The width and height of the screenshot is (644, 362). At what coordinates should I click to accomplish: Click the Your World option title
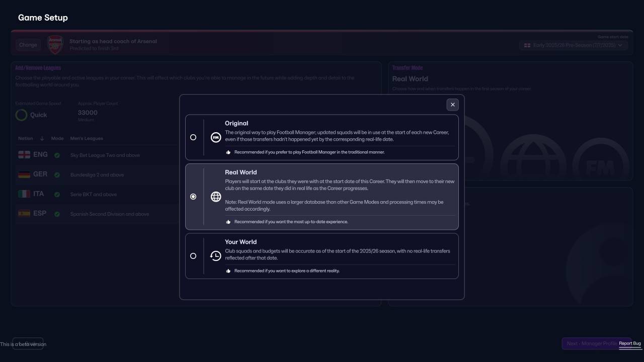click(240, 242)
